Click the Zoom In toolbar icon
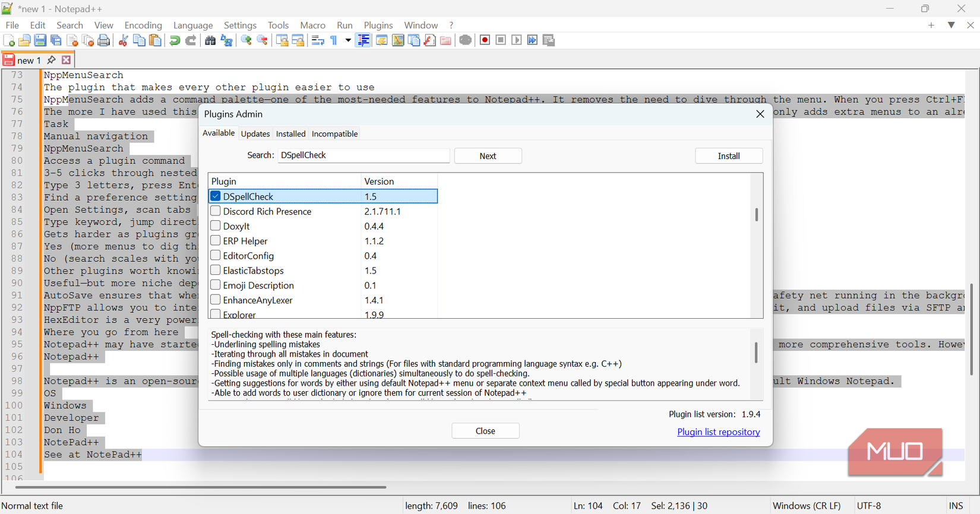The width and height of the screenshot is (980, 514). point(246,40)
